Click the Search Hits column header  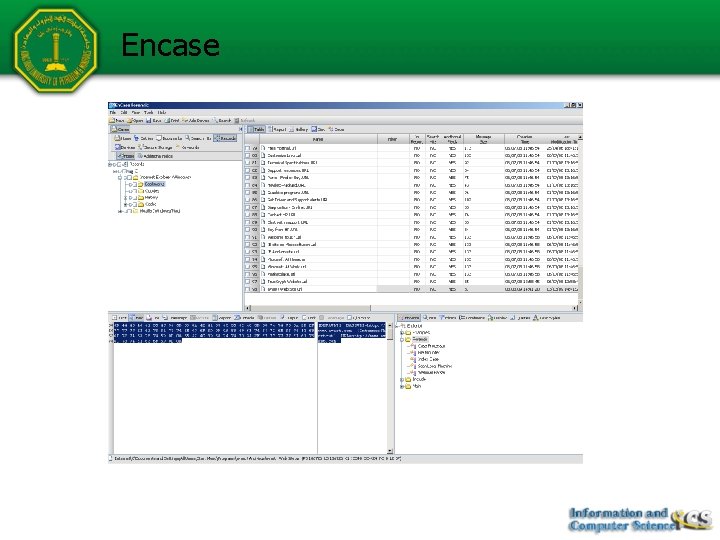click(433, 139)
